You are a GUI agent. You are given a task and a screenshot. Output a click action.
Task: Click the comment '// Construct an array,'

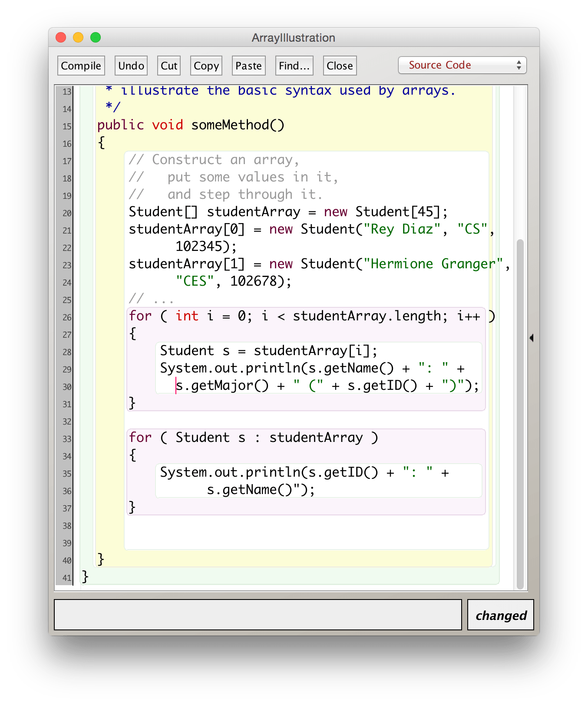pyautogui.click(x=214, y=160)
